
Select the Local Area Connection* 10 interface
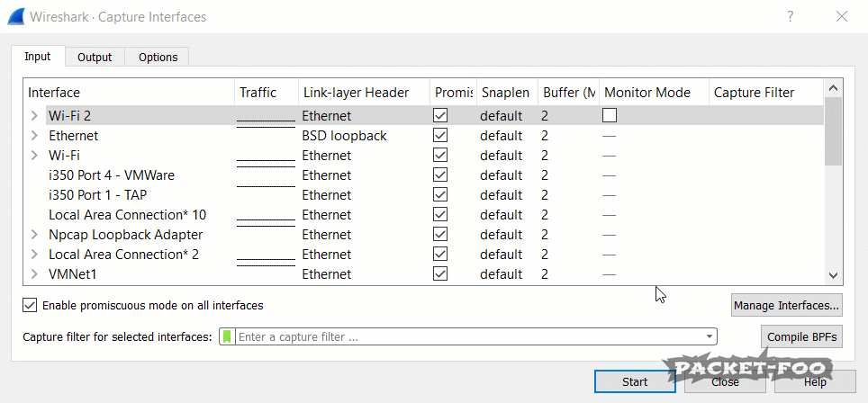(x=127, y=214)
